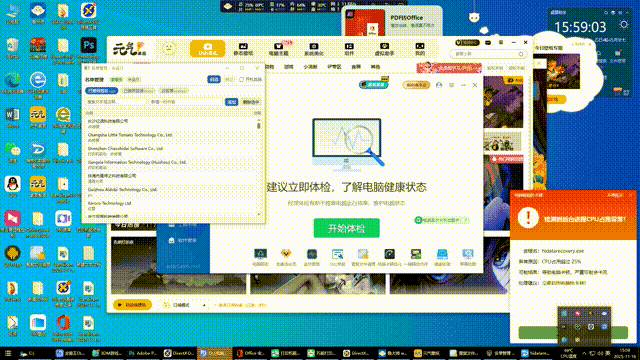Open the 静态壁纸 tab in 元气壁纸
Viewport: 640px width, 360px height.
coord(243,49)
